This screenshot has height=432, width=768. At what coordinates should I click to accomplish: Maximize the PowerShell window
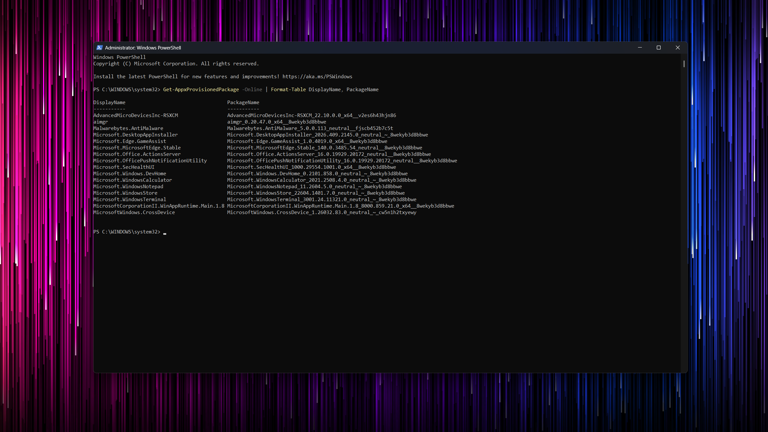tap(658, 48)
